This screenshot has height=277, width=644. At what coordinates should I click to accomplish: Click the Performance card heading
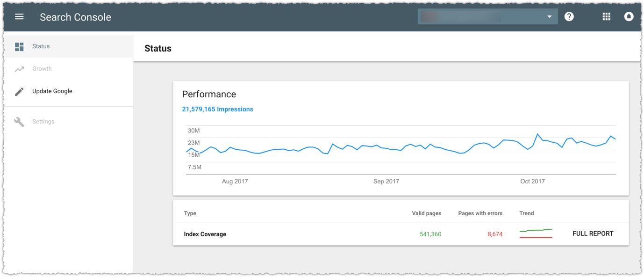coord(209,94)
